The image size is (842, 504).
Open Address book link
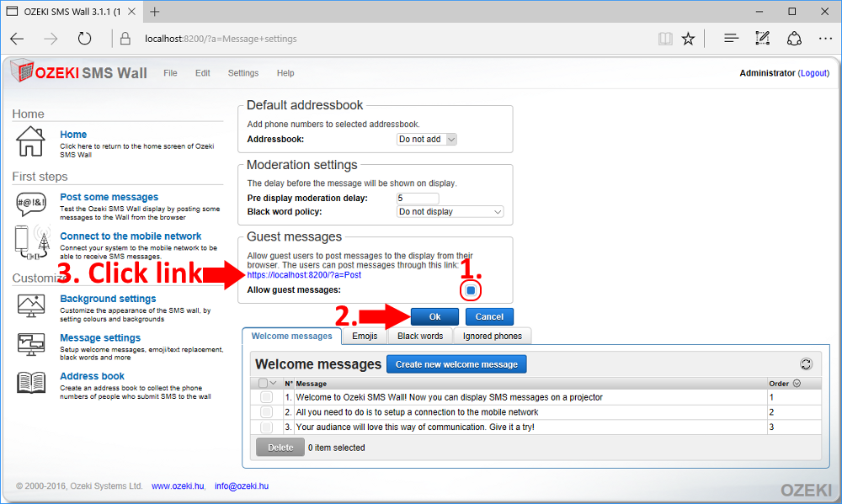[x=92, y=376]
